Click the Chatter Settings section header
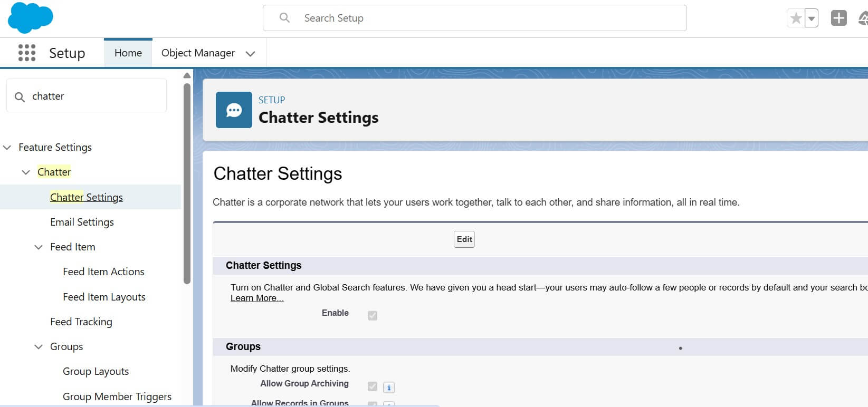868x407 pixels. 263,265
